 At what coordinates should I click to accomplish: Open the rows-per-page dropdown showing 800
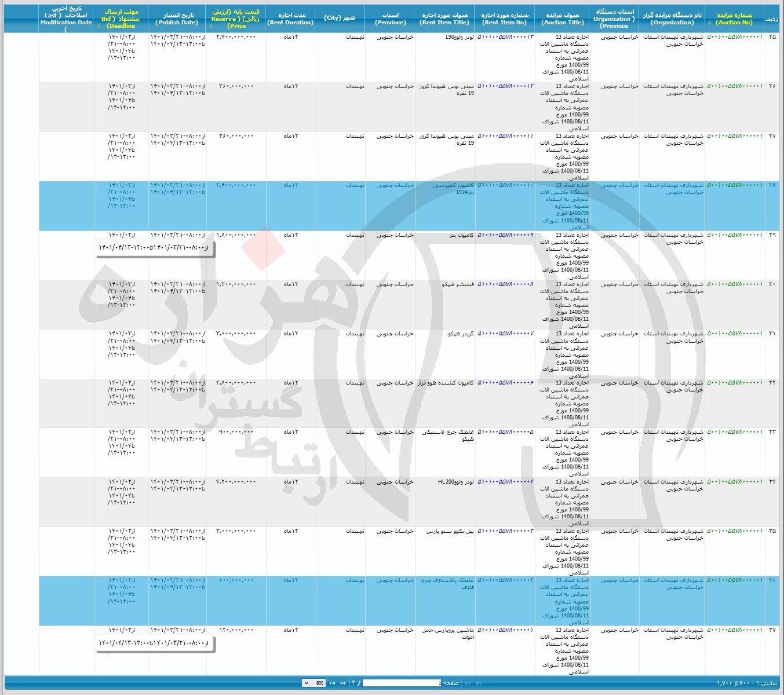[x=313, y=683]
